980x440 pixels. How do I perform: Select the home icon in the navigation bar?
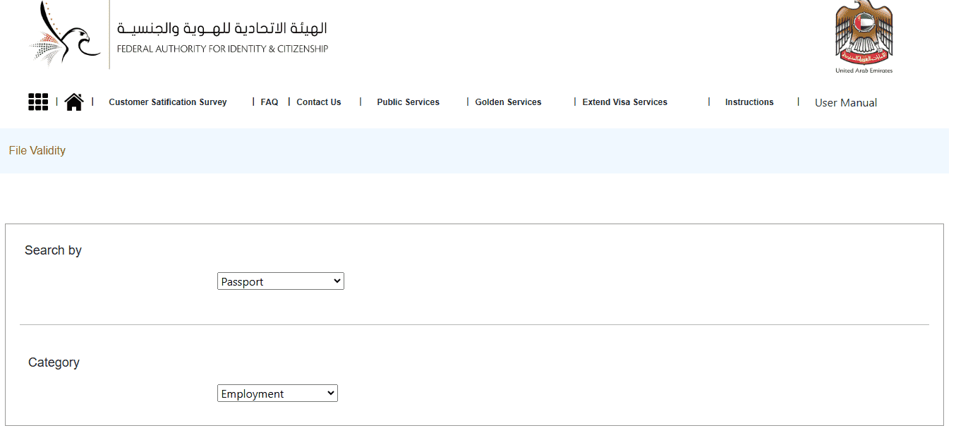pos(74,101)
